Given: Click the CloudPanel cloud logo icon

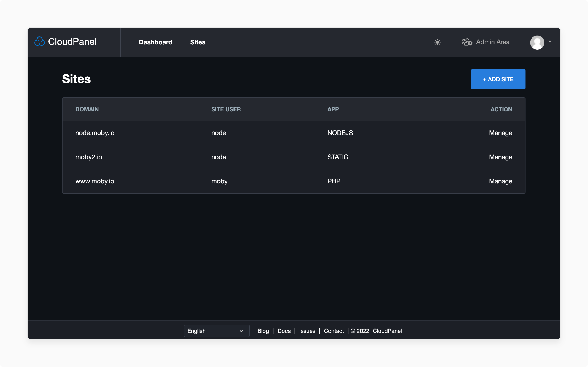Looking at the screenshot, I should [x=40, y=42].
